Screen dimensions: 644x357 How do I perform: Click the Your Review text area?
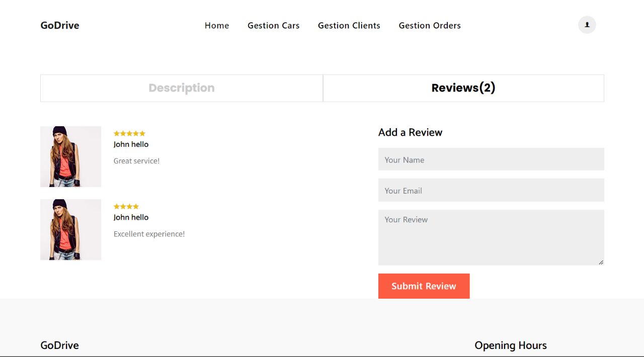491,236
